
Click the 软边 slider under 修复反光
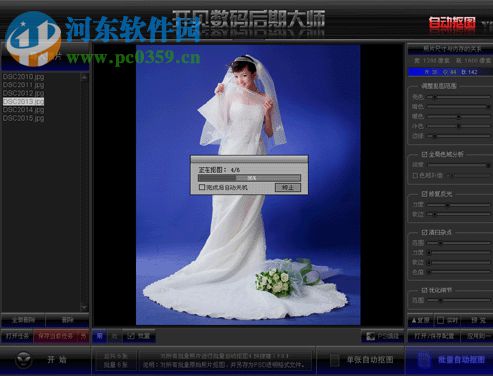tap(459, 214)
